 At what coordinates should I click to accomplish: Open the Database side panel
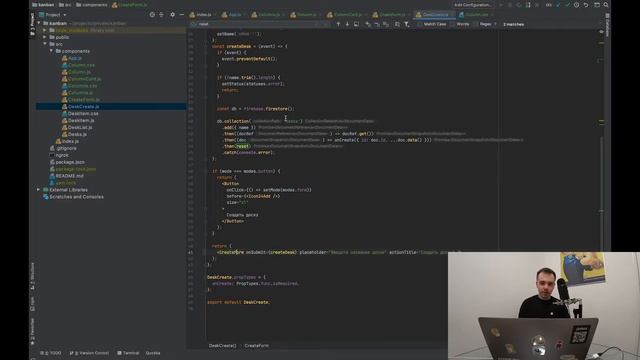[607, 25]
